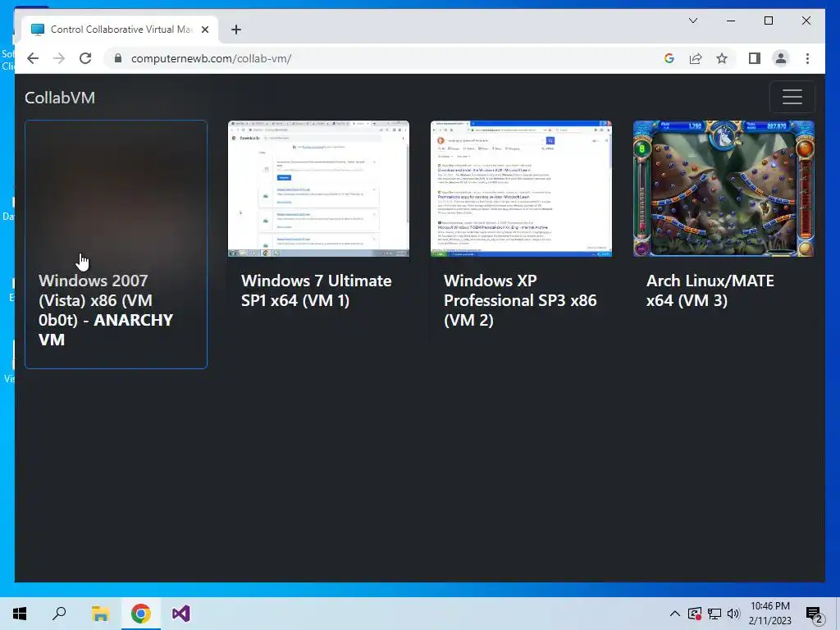Open the Windows XP Professional SP3 thumbnail
This screenshot has width=840, height=630.
pos(521,189)
